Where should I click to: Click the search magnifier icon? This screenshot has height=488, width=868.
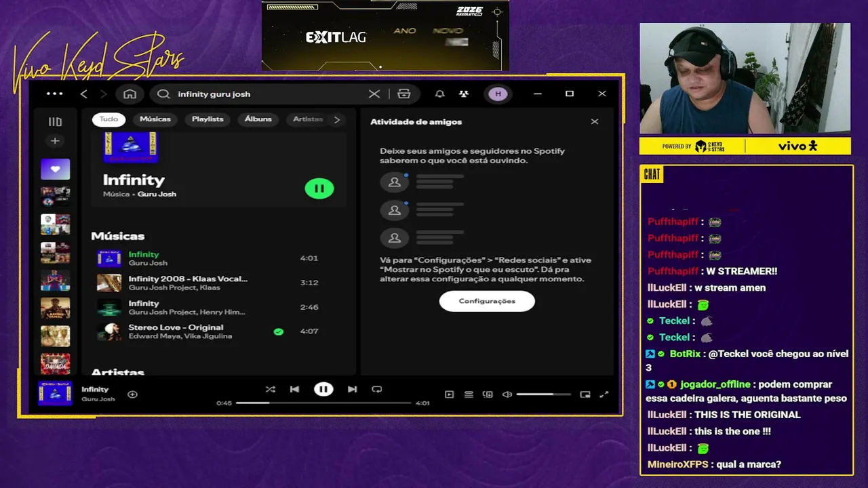click(163, 94)
